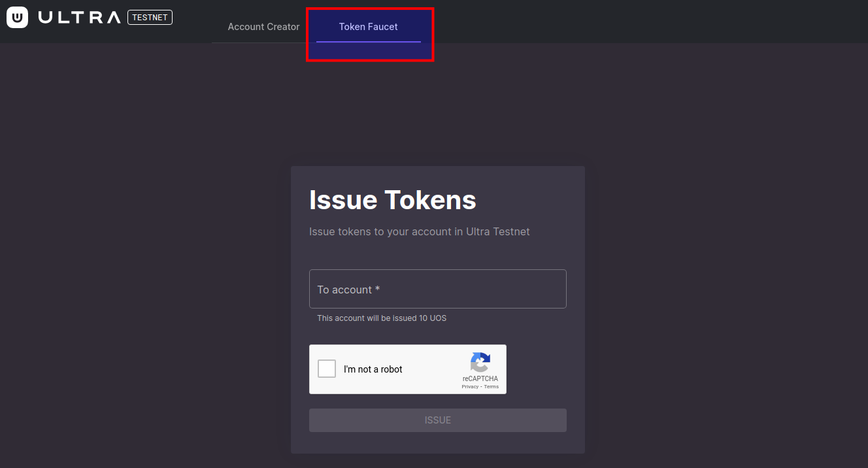The image size is (868, 468).
Task: Click the 'I'm not a robot' label text
Action: click(373, 369)
